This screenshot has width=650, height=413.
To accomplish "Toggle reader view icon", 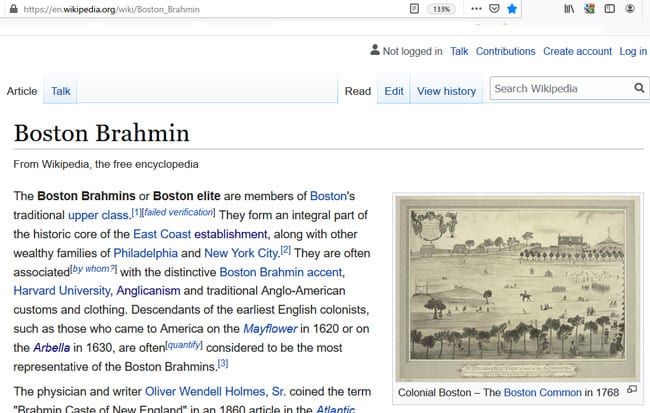I will click(x=414, y=9).
